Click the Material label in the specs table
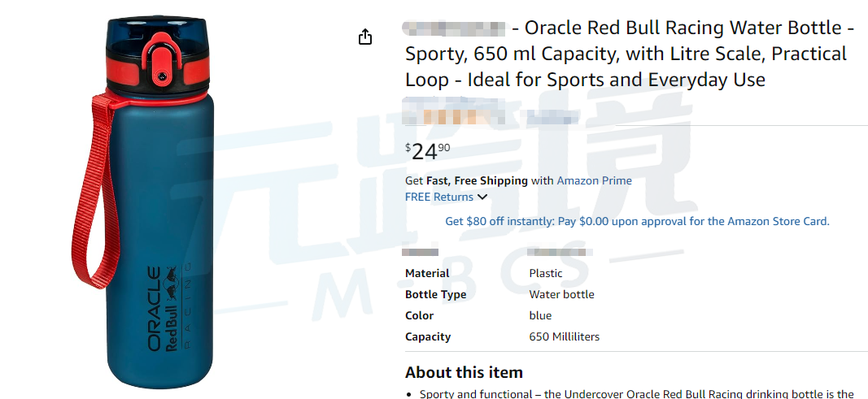Screen dimensions: 868x399 click(x=427, y=273)
